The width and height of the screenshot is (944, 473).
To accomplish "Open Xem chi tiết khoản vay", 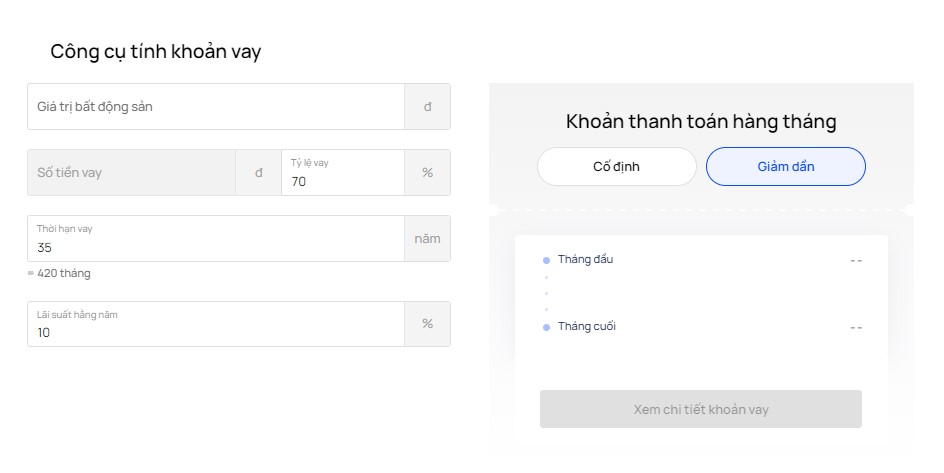I will (x=701, y=409).
